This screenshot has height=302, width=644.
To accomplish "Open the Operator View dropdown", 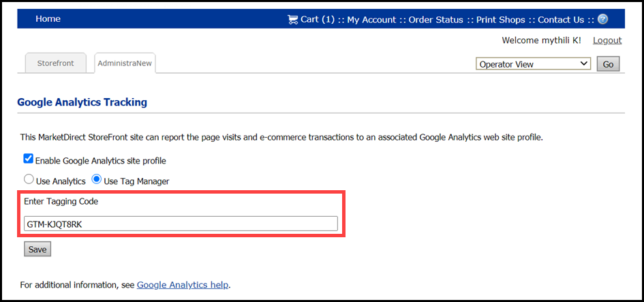I will coord(533,64).
